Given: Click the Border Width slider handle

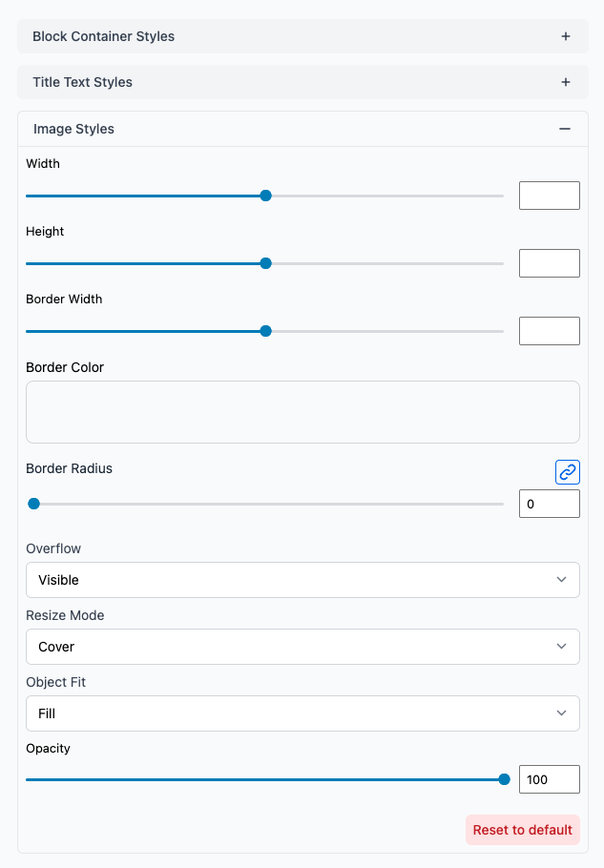Looking at the screenshot, I should (x=265, y=330).
